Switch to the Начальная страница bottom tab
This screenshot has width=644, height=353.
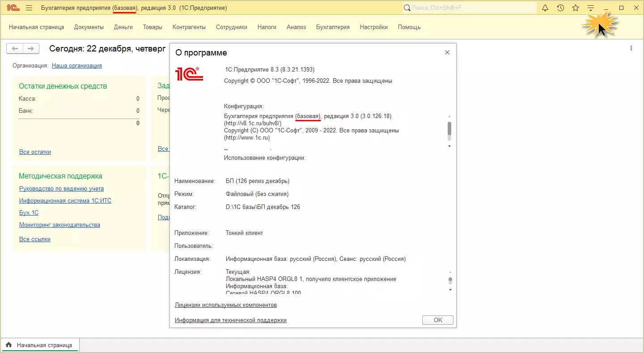tap(40, 345)
